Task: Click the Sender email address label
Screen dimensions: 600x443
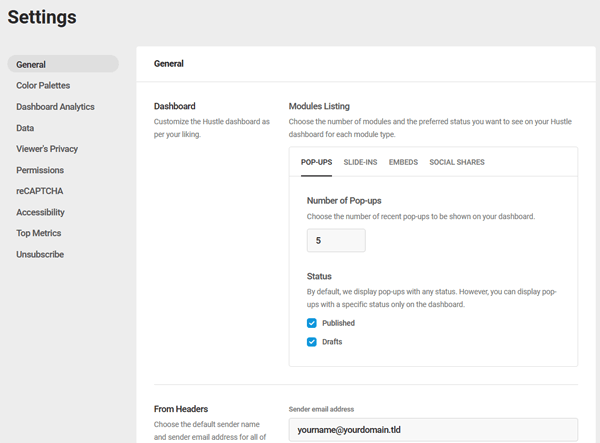Action: click(x=321, y=409)
